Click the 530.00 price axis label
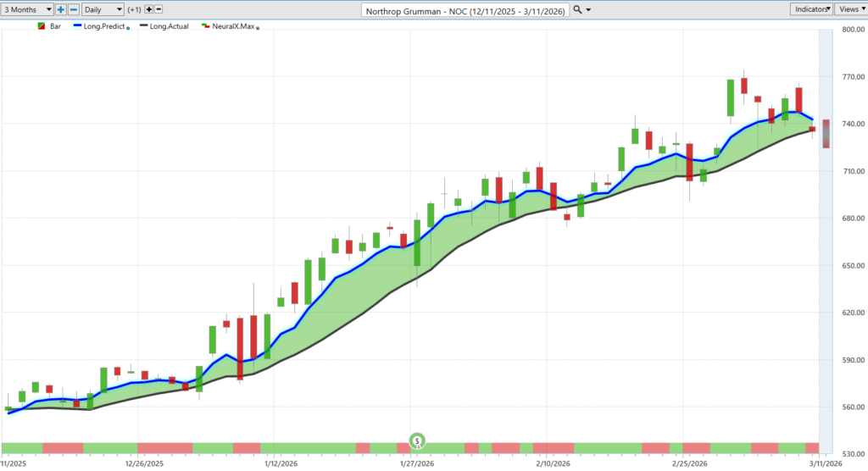Image resolution: width=868 pixels, height=471 pixels. click(853, 454)
